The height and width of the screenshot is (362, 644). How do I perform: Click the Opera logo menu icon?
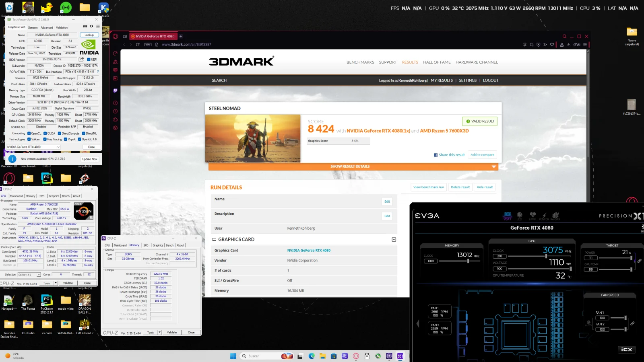[115, 36]
